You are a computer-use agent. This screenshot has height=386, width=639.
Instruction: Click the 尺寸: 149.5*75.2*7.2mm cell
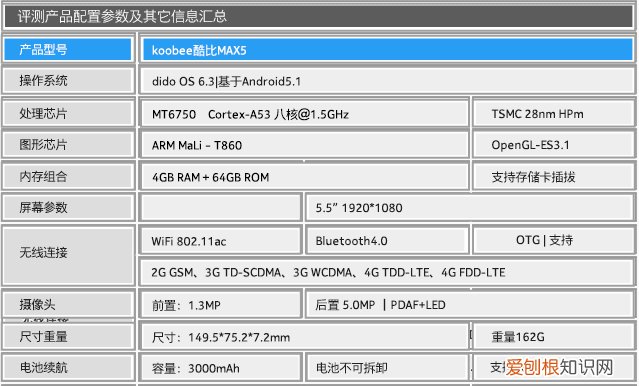point(304,337)
